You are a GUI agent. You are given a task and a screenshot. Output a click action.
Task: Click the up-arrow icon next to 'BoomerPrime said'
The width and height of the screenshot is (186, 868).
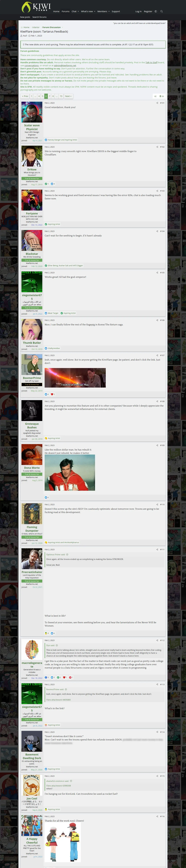[66, 689]
